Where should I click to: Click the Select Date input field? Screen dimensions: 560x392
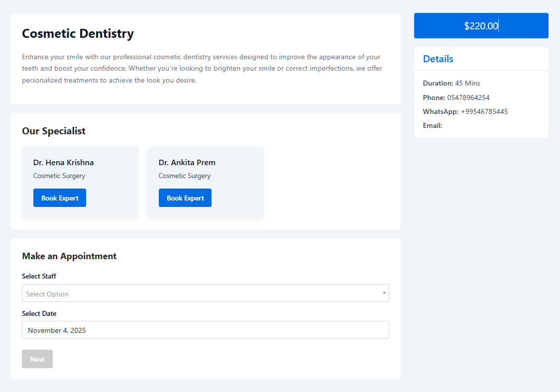pyautogui.click(x=206, y=330)
